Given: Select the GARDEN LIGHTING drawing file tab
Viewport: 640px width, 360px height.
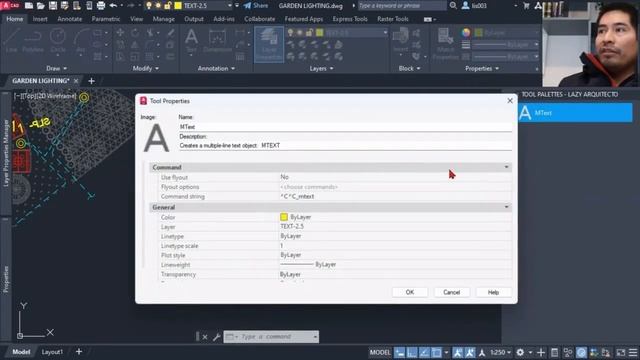Looking at the screenshot, I should [41, 81].
